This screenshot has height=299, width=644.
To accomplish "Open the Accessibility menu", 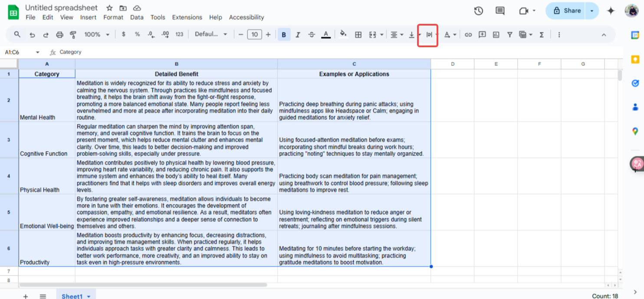I will (246, 17).
